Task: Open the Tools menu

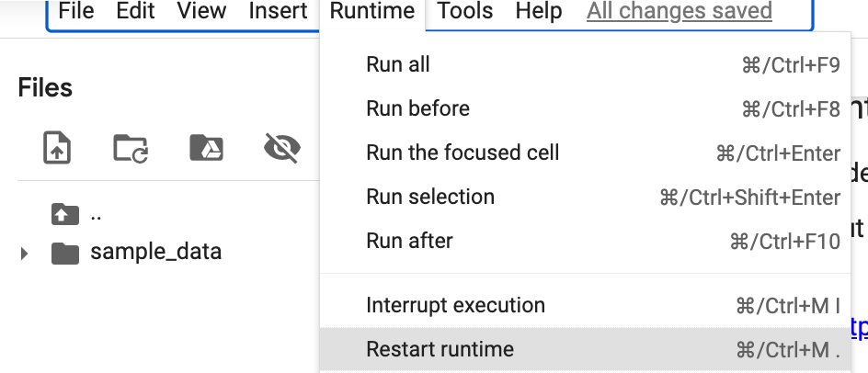Action: point(465,10)
